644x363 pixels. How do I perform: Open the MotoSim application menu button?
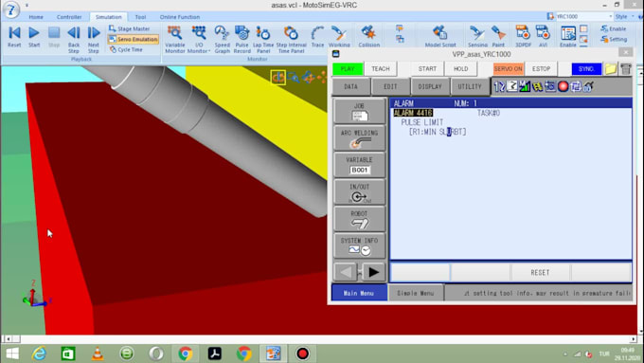[11, 9]
